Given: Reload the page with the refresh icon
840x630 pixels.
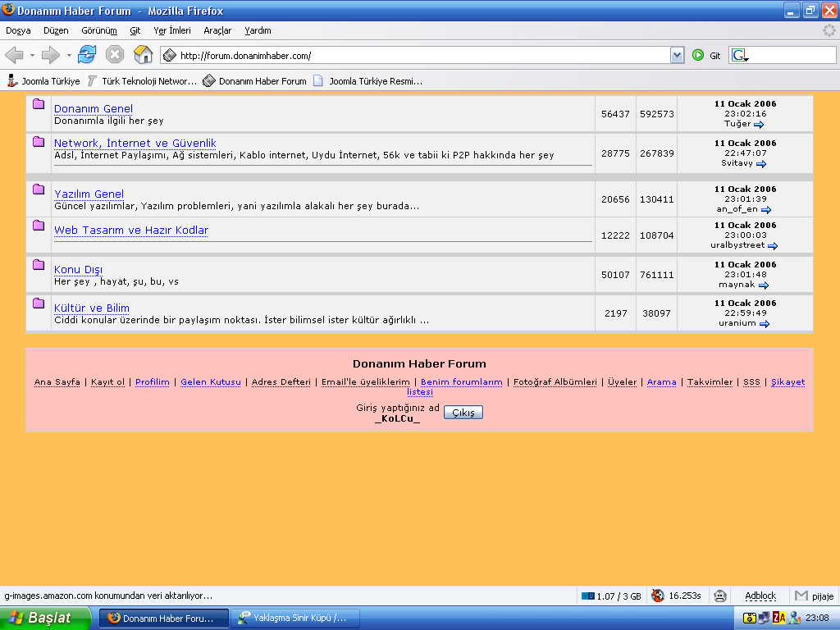Looking at the screenshot, I should tap(87, 55).
